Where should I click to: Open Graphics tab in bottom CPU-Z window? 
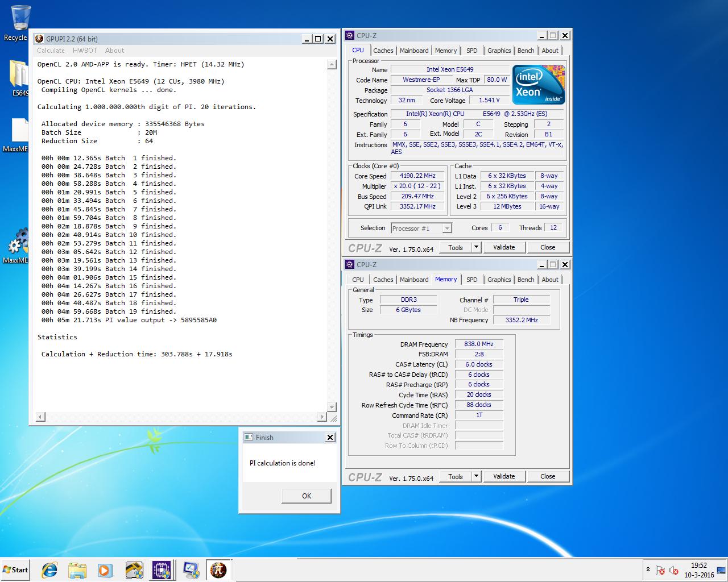click(x=499, y=280)
